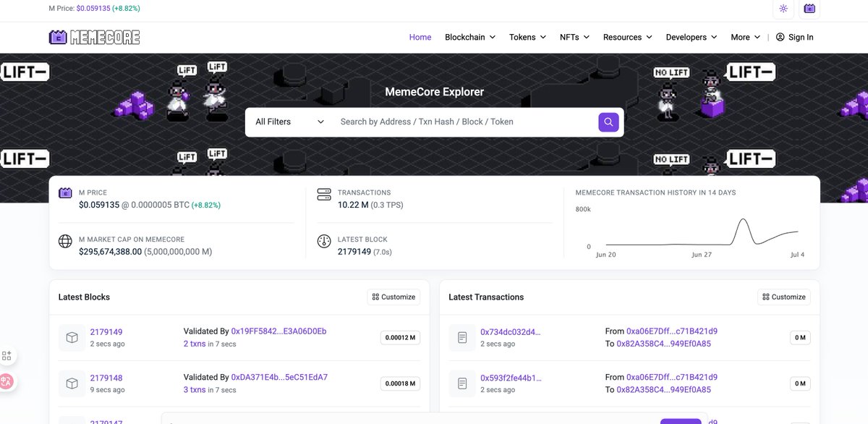Screen dimensions: 868x424
Task: Click the 0.00012 M reward badge
Action: click(400, 338)
